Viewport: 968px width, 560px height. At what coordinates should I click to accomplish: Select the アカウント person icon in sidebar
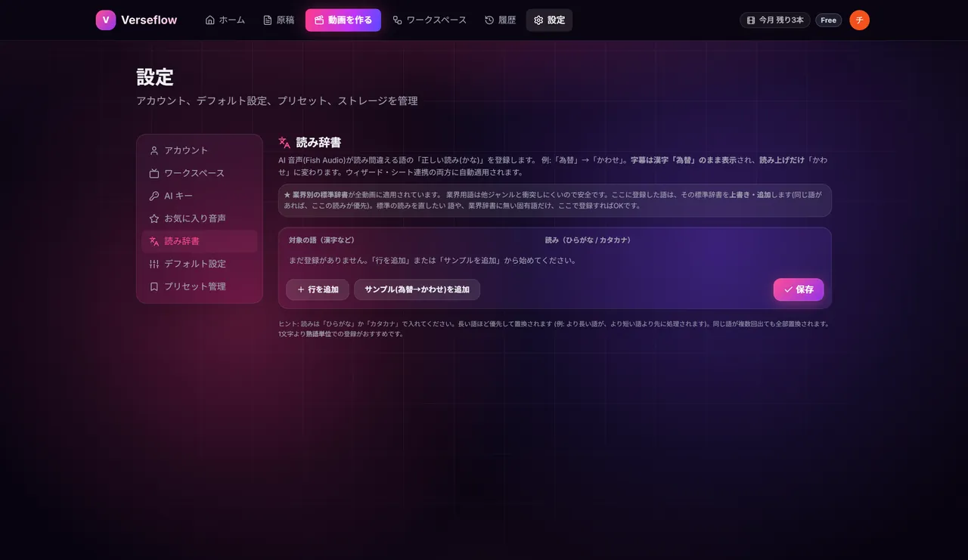(x=154, y=150)
